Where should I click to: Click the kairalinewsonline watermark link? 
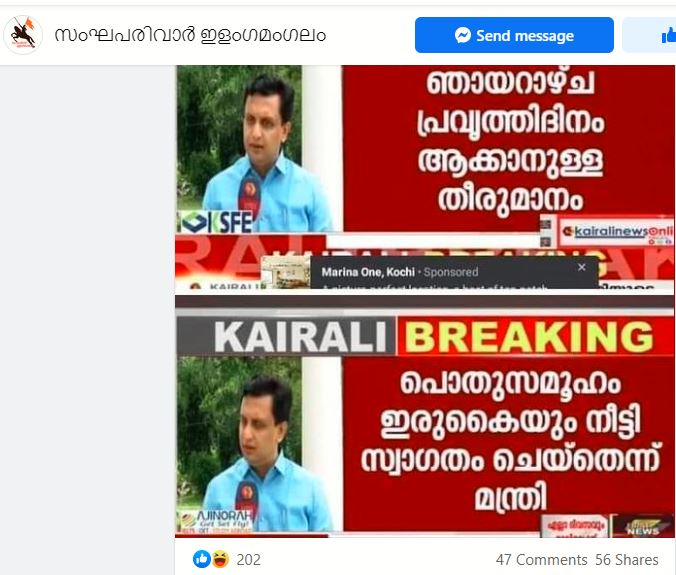[617, 231]
